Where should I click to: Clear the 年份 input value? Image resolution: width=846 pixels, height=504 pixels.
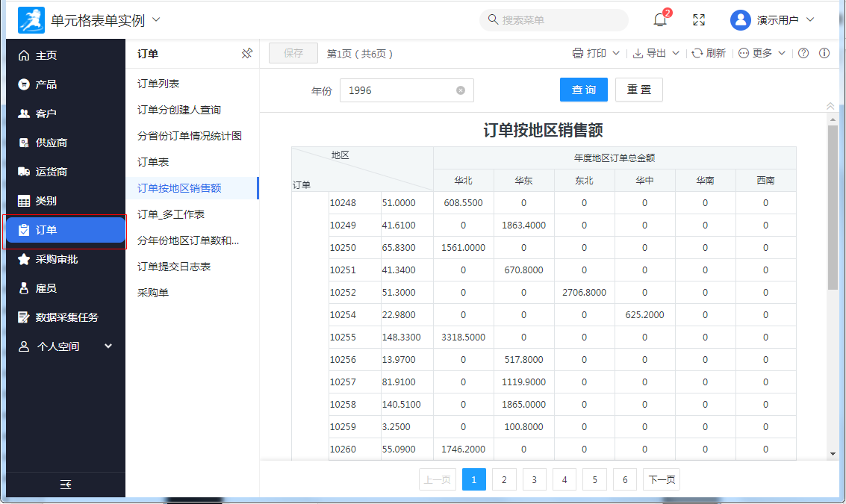pyautogui.click(x=461, y=90)
